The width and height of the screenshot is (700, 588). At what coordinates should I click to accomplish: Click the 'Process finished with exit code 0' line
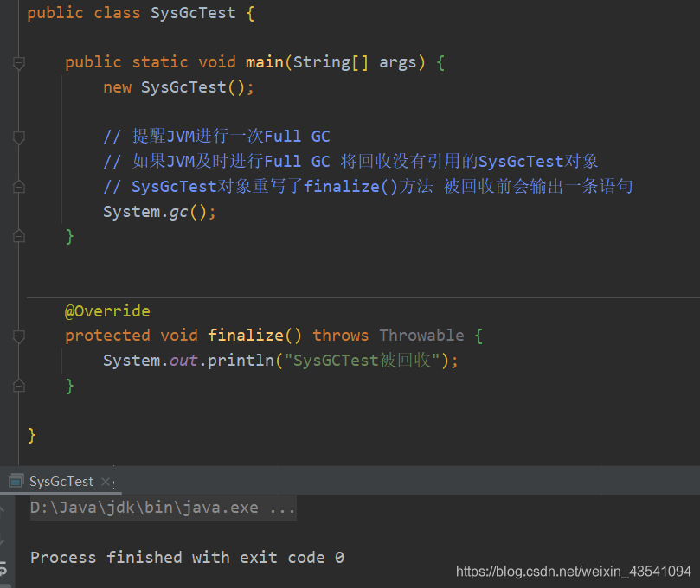pyautogui.click(x=187, y=557)
